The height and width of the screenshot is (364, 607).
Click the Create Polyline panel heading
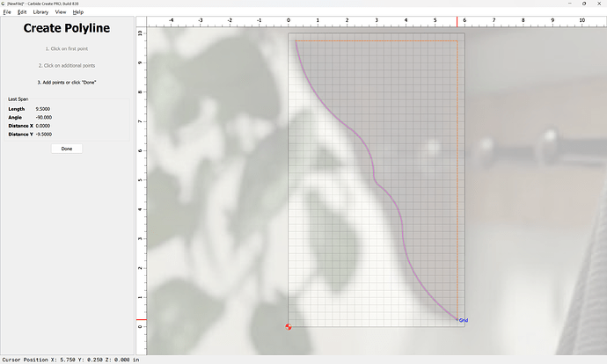[67, 29]
